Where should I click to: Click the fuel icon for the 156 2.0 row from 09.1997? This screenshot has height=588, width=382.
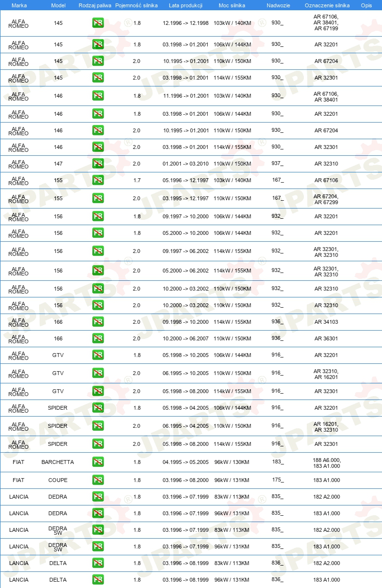pyautogui.click(x=98, y=251)
